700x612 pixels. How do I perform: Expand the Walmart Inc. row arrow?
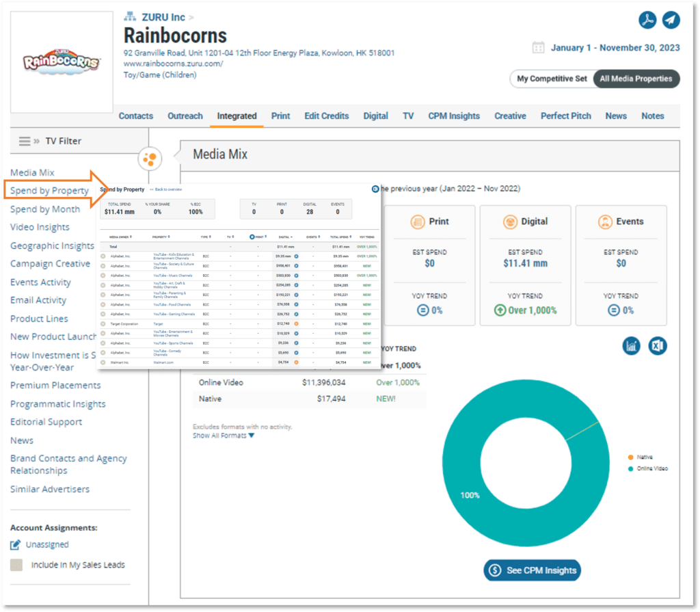pyautogui.click(x=103, y=362)
